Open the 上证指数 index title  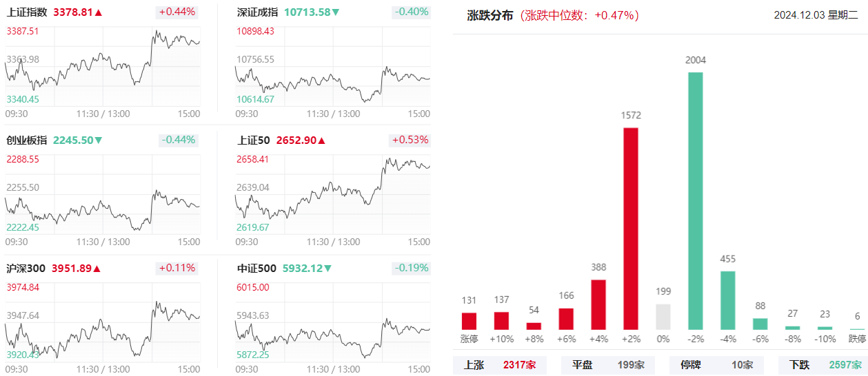click(x=27, y=12)
